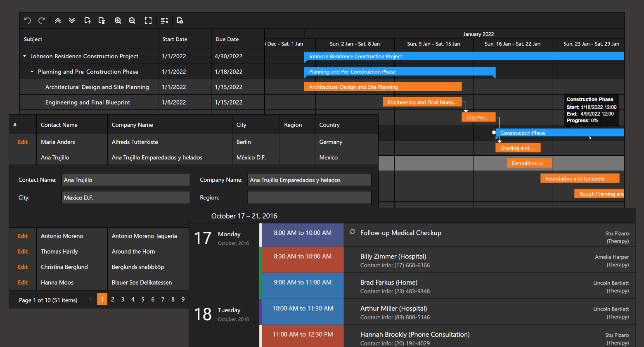Image resolution: width=644 pixels, height=347 pixels.
Task: Toggle full screen mode in the Gantt toolbar
Action: coord(148,21)
